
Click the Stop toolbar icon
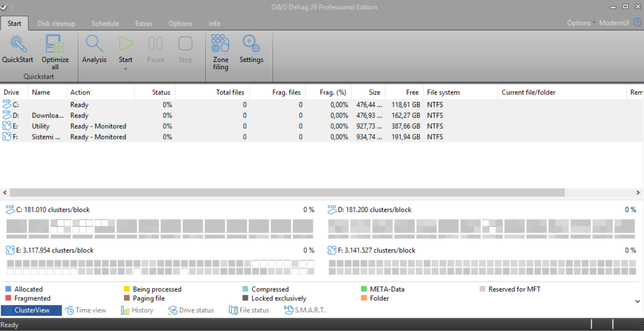tap(185, 44)
